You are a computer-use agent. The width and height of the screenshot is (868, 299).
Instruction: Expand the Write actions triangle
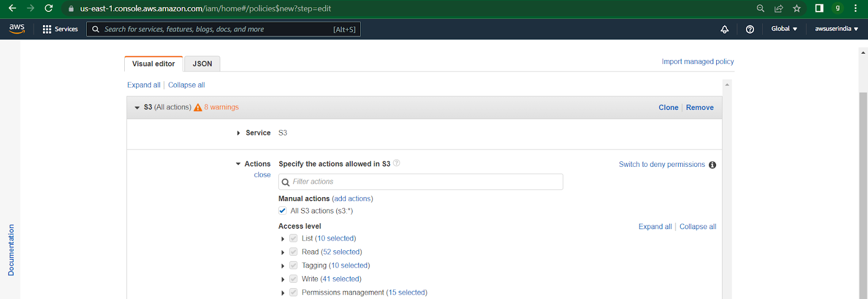[283, 279]
